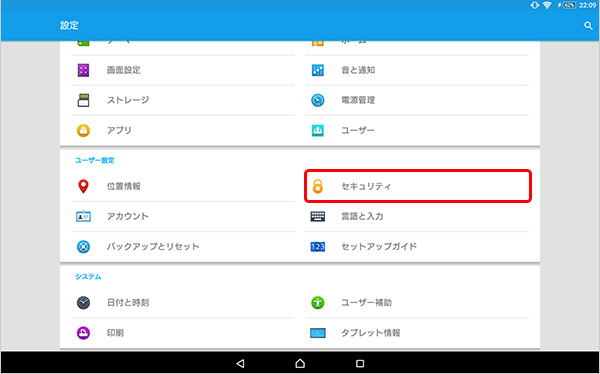Go back with the triangle navigation button
The width and height of the screenshot is (600, 374).
coord(240,363)
